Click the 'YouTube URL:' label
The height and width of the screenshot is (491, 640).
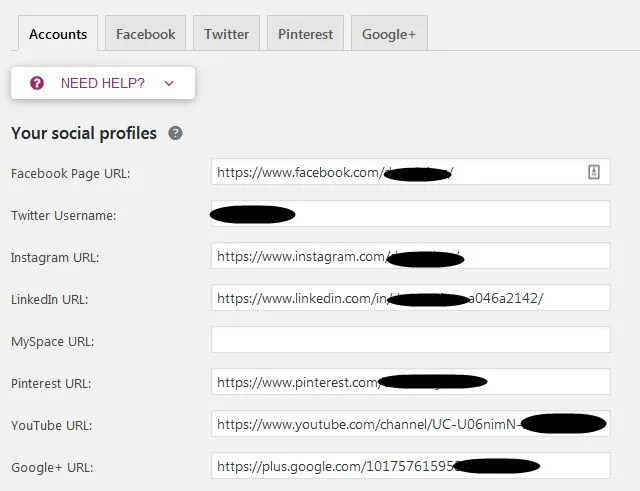(51, 425)
